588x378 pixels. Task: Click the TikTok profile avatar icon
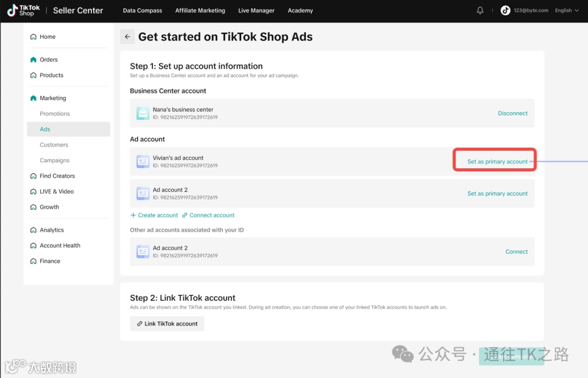[x=505, y=10]
